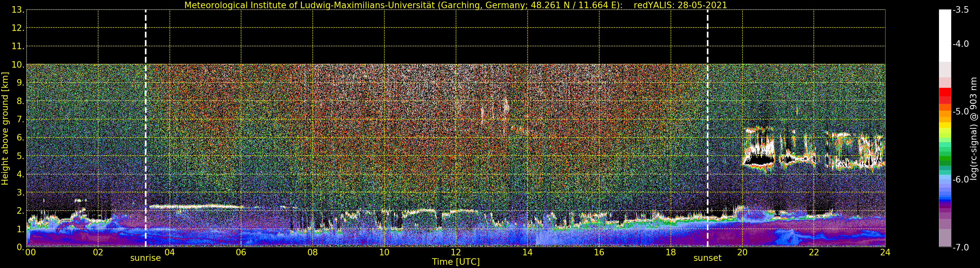980x268 pixels.
Task: Click the '16' time axis tick label
Action: [599, 252]
